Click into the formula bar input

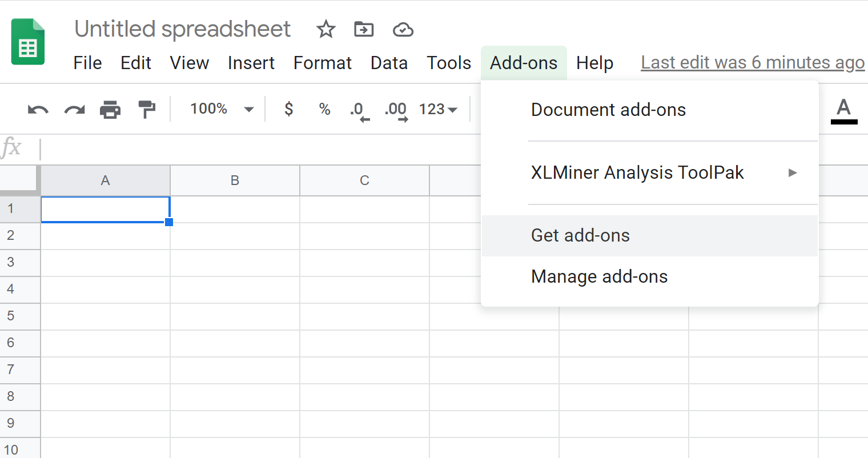pyautogui.click(x=257, y=149)
